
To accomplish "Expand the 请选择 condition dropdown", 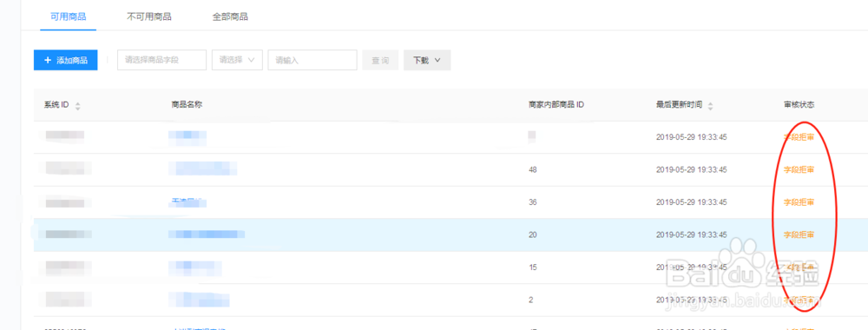I will (x=237, y=60).
